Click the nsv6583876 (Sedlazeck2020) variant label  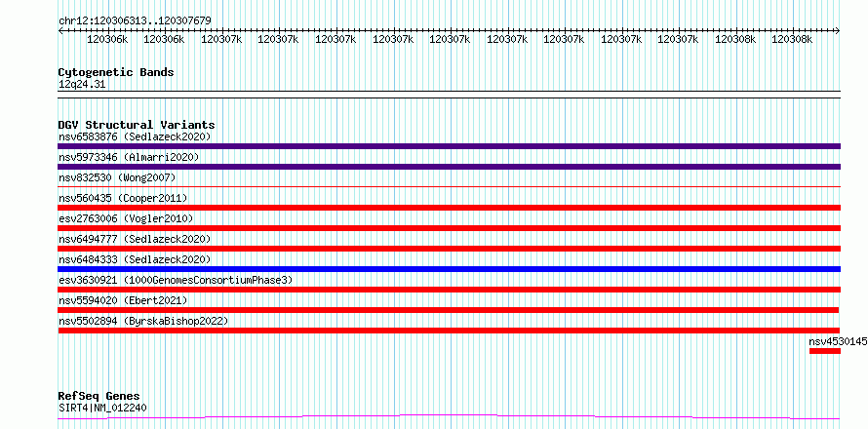135,136
